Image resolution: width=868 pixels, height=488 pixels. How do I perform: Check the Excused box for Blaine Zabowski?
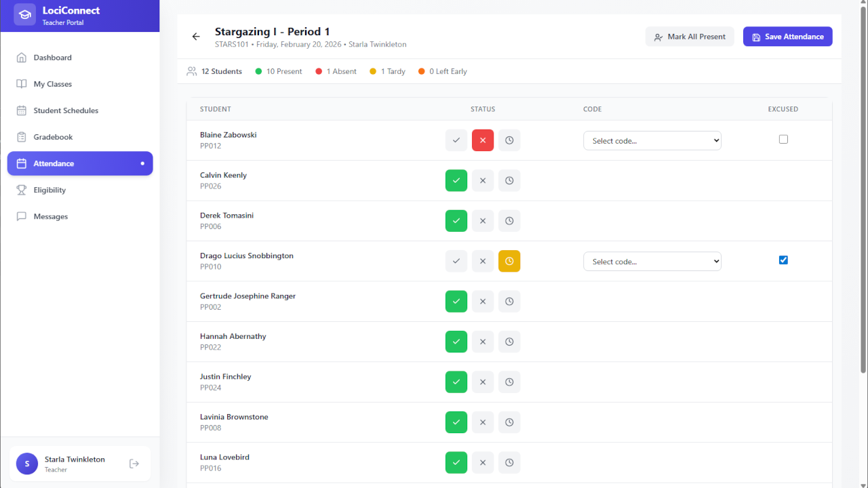[x=783, y=139]
